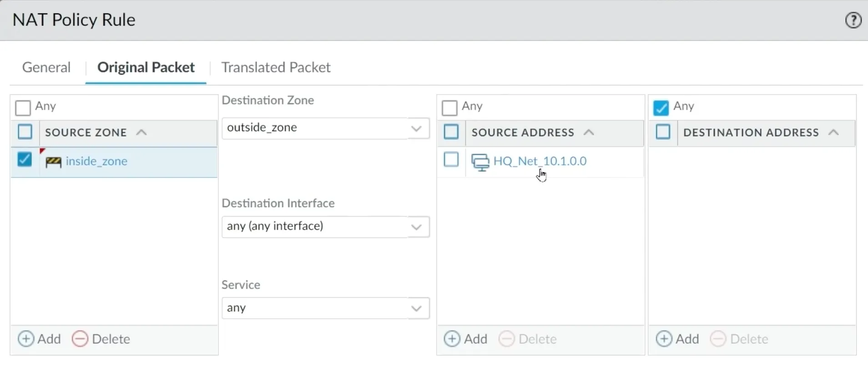The width and height of the screenshot is (868, 366).
Task: Click the plus icon to add source address
Action: pos(452,339)
